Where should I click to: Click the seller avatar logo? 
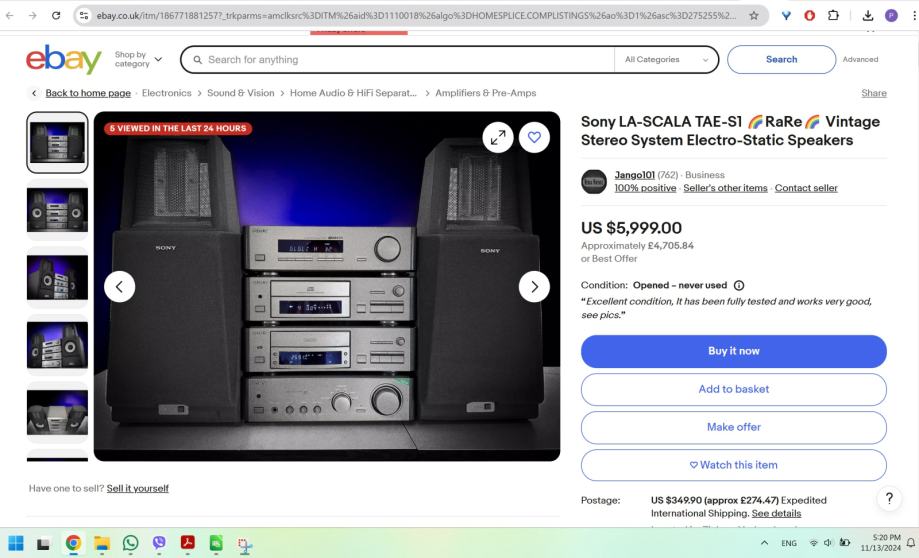pyautogui.click(x=594, y=182)
